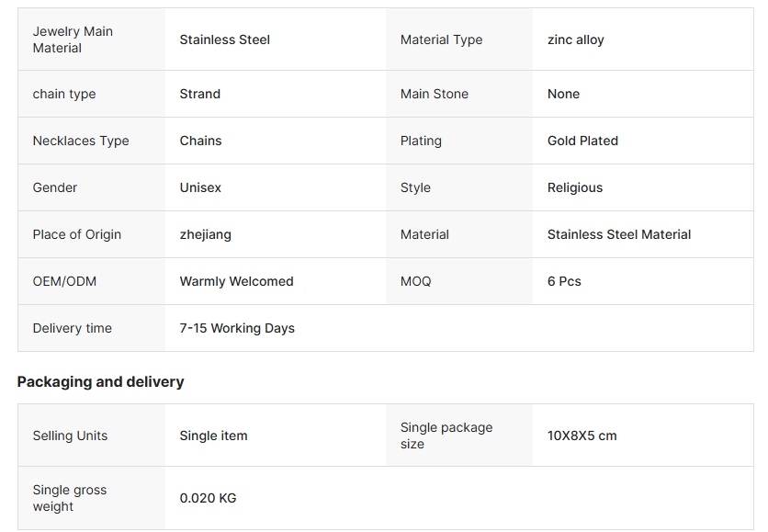This screenshot has width=768, height=532.
Task: Select the '7-15 Working Days' delivery time
Action: pyautogui.click(x=237, y=328)
